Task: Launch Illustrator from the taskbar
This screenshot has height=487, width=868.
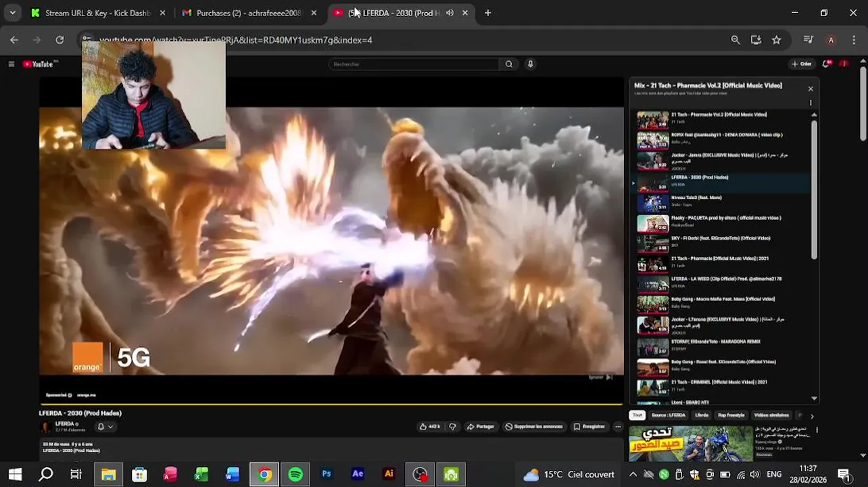Action: (389, 474)
